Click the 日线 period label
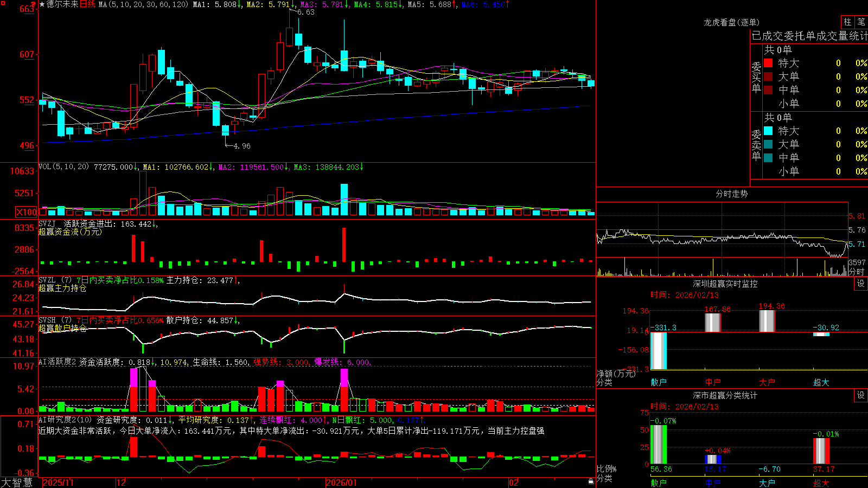868x488 pixels. [87, 4]
